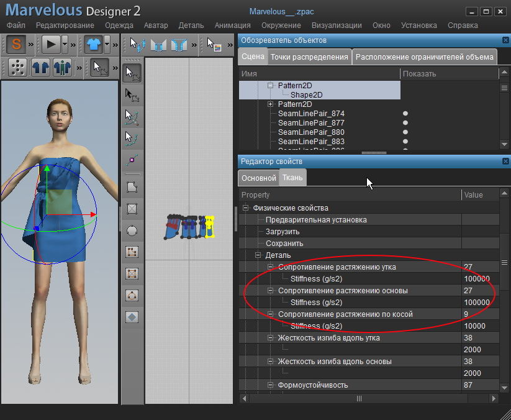The width and height of the screenshot is (511, 420).
Task: Open dropdown arrow next to Play button
Action: (x=65, y=45)
